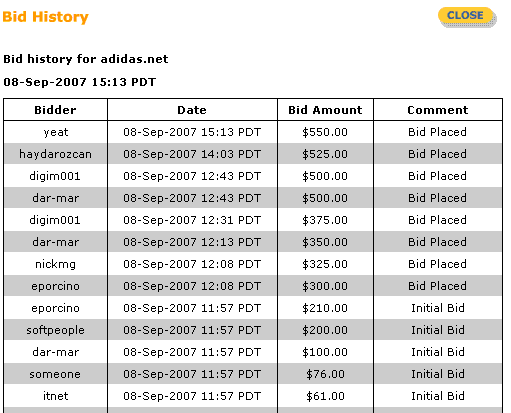511x413 pixels.
Task: Select the $375.00 bid by digim001
Action: point(325,220)
